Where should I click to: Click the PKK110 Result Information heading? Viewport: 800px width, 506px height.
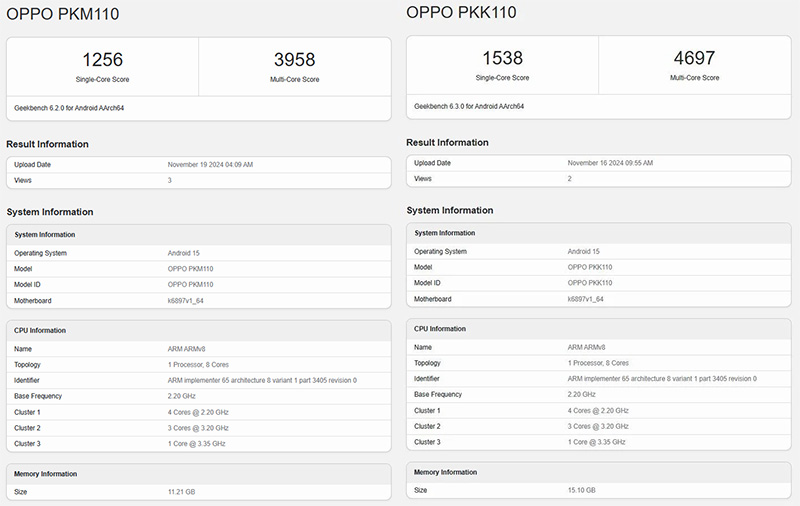(447, 143)
